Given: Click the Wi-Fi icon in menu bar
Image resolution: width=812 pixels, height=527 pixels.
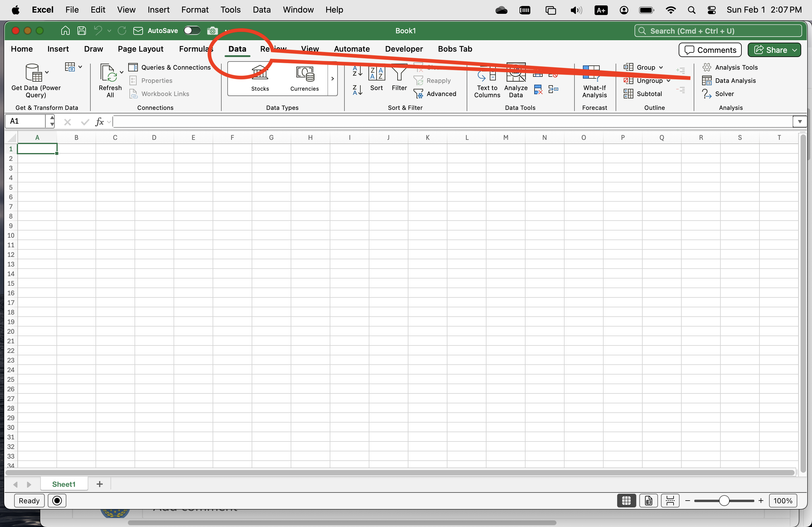Looking at the screenshot, I should click(671, 10).
